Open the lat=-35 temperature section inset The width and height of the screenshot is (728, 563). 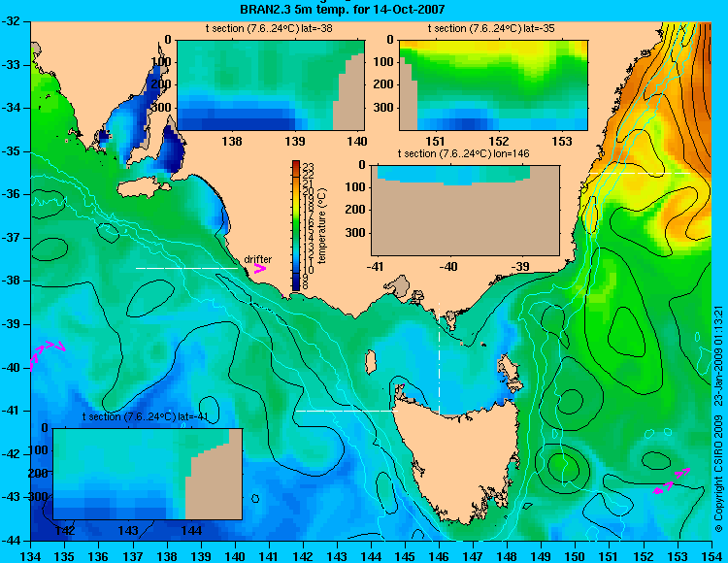pos(493,85)
